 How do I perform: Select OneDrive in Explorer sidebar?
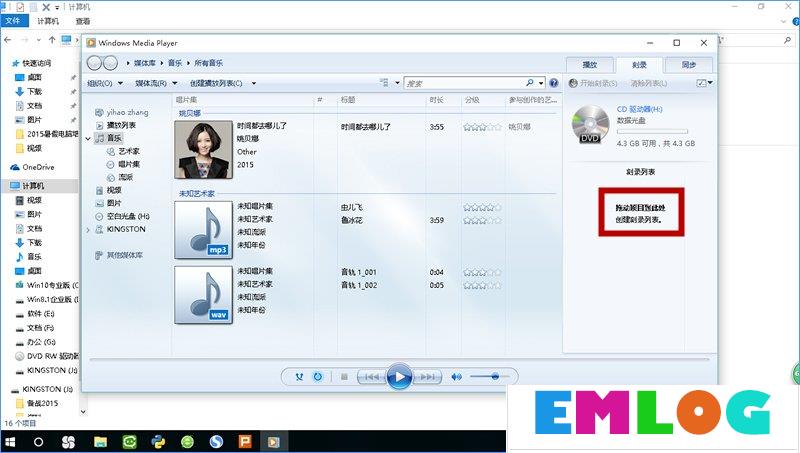point(33,167)
